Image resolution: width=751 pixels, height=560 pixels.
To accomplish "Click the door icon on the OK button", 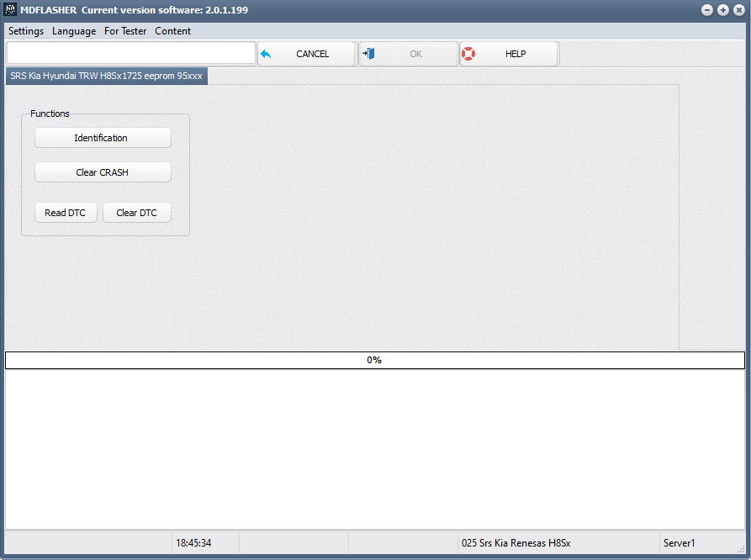I will tap(368, 54).
